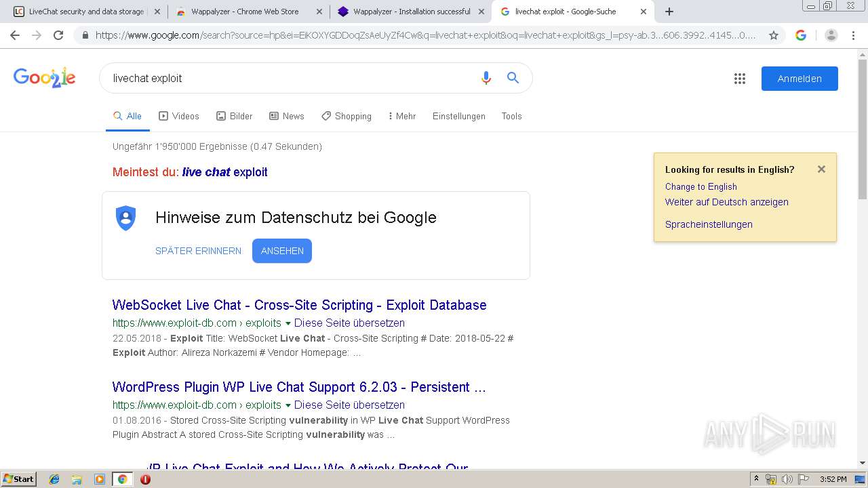The image size is (868, 488).
Task: Click suggestion 'live chat exploit'
Action: (225, 172)
